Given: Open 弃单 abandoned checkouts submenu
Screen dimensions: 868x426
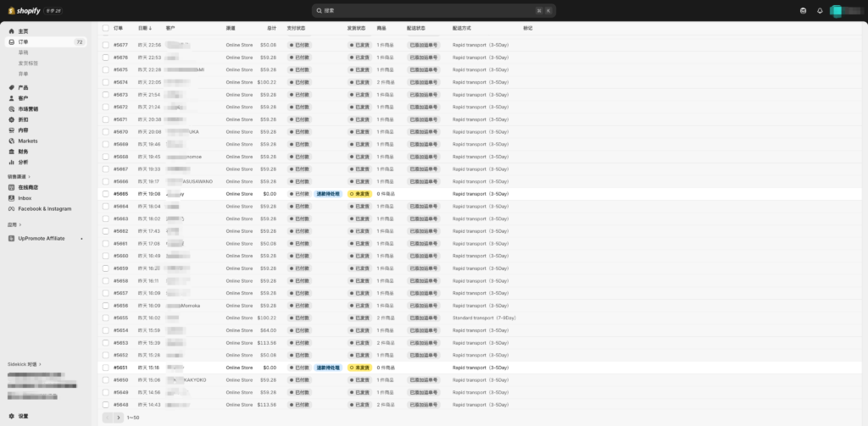Looking at the screenshot, I should tap(23, 75).
